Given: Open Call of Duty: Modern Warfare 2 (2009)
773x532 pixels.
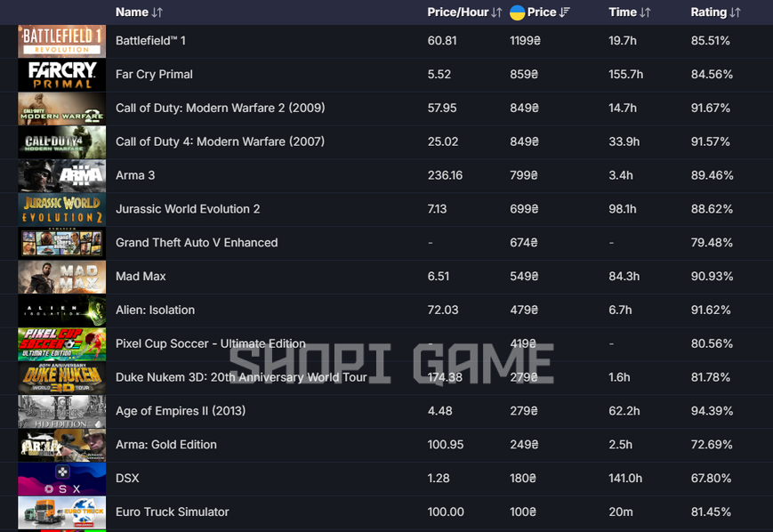Looking at the screenshot, I should 221,108.
